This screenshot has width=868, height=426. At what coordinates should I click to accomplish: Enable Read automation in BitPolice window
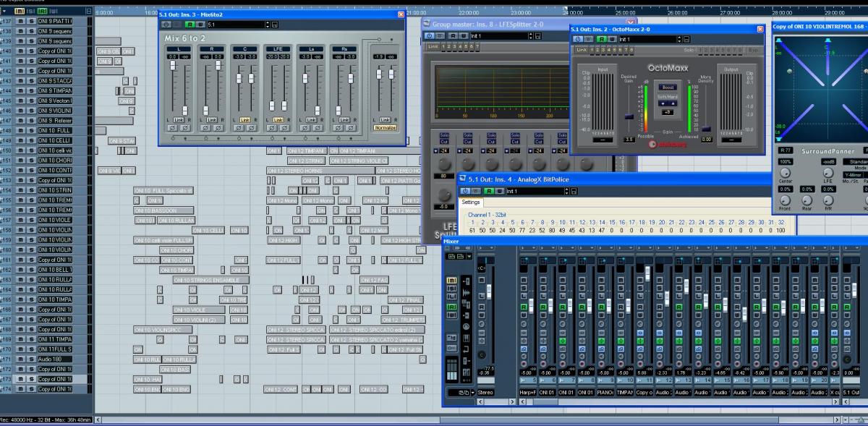click(489, 191)
